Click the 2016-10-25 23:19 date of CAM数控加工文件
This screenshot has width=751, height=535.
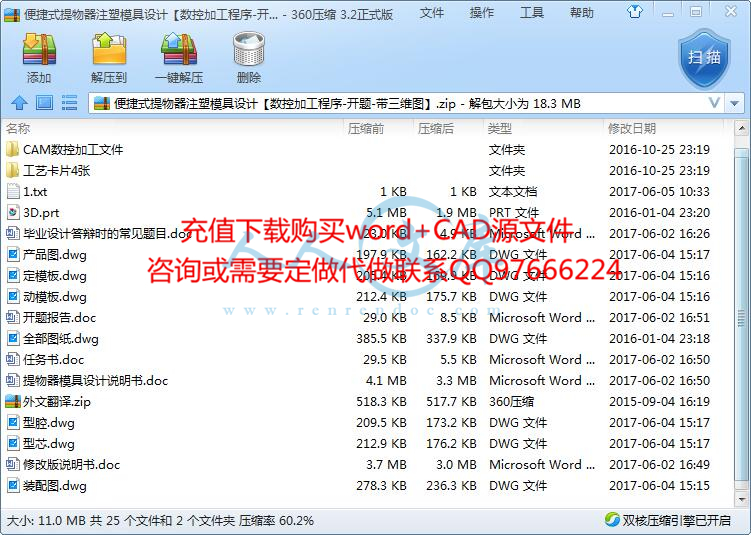(x=659, y=149)
